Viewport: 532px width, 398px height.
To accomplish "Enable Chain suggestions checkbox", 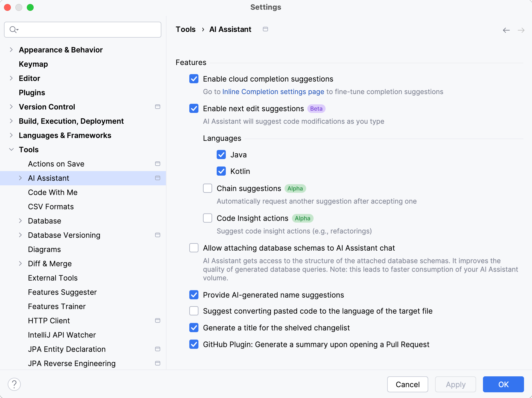I will pos(208,188).
